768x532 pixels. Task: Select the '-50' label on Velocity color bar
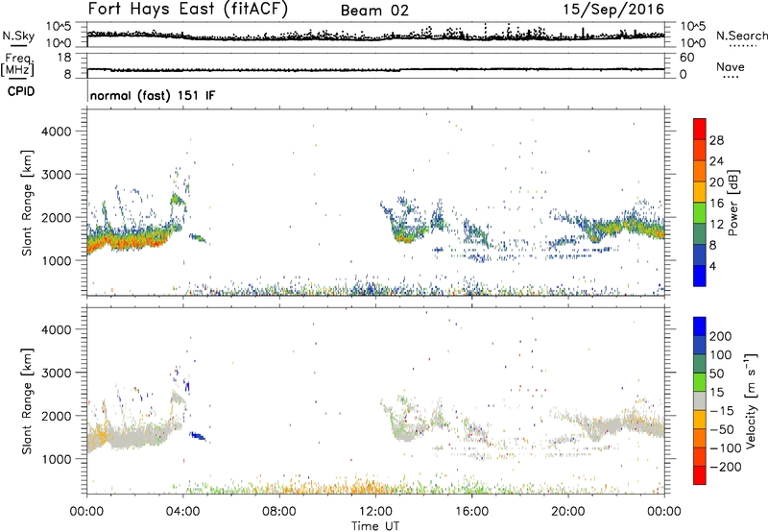click(722, 429)
